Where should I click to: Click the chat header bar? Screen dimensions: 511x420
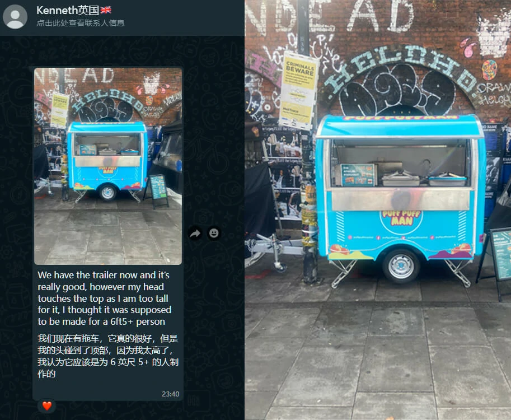(122, 17)
